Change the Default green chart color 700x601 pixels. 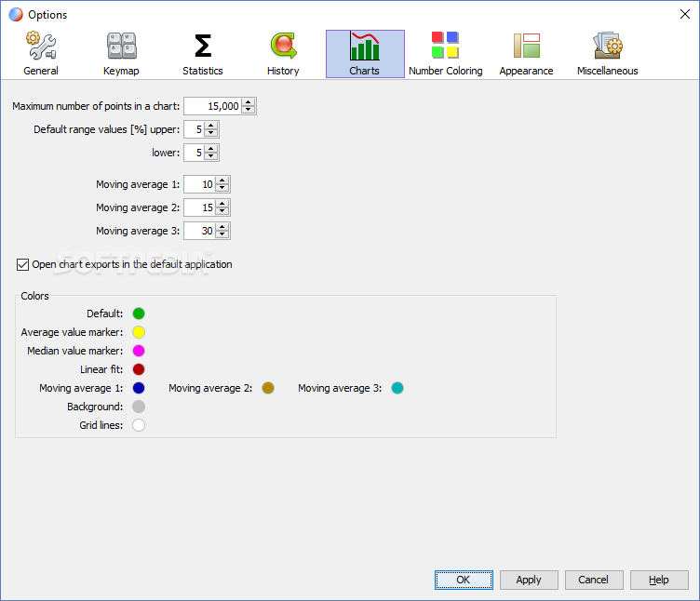point(139,314)
